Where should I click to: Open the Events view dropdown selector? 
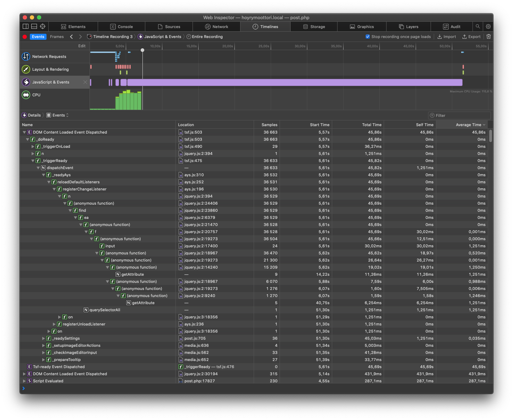(58, 115)
